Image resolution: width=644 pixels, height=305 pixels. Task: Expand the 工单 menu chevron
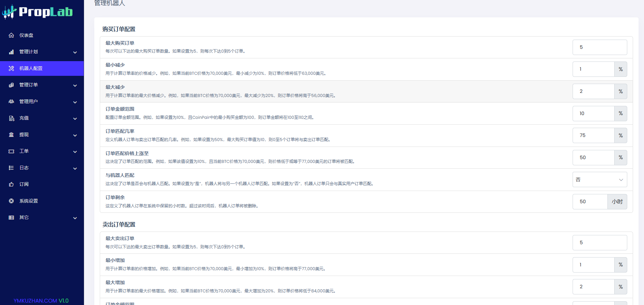[x=75, y=152]
